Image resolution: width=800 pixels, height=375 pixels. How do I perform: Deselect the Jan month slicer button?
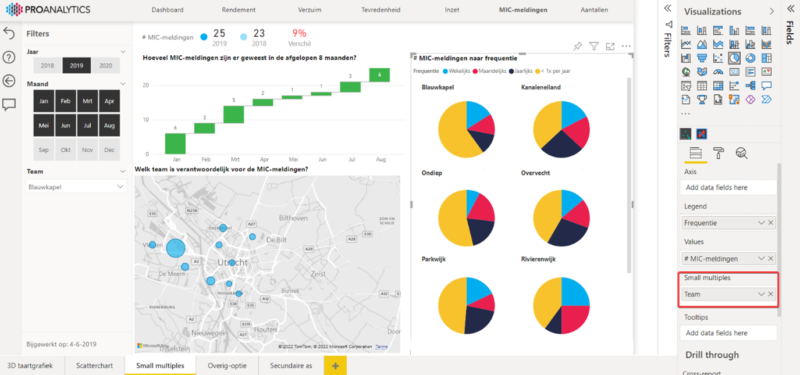(x=44, y=101)
